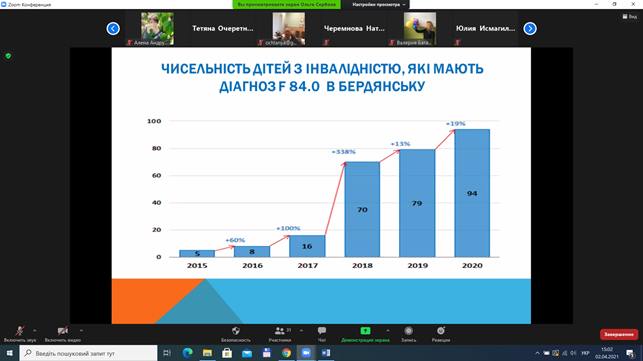Start recording with the Record icon
This screenshot has width=643, height=361.
(x=408, y=331)
